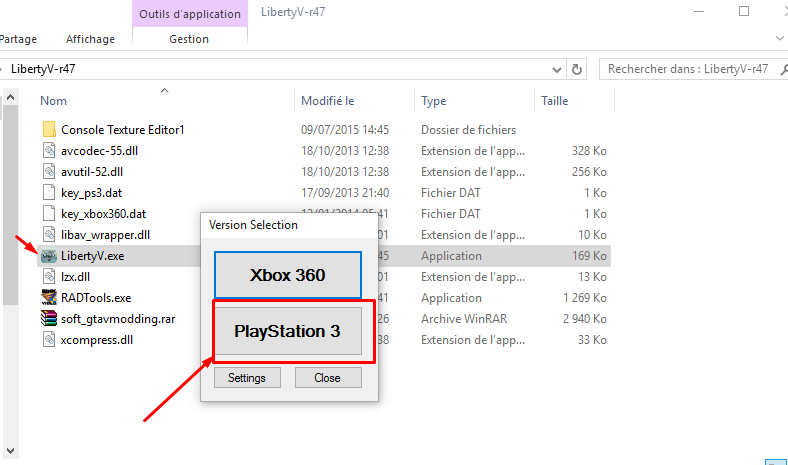
Task: Maximize the LibertyV-r47 Explorer window
Action: pos(744,11)
